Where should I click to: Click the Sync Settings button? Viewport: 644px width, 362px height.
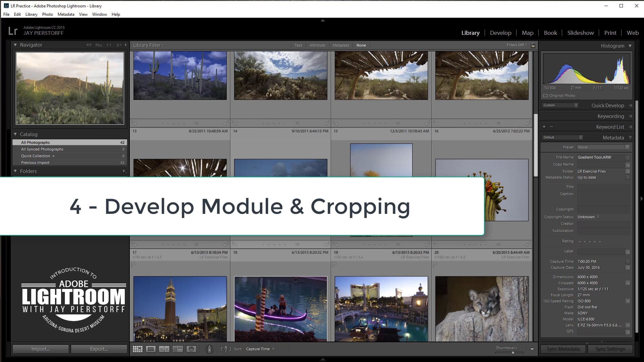coord(610,349)
